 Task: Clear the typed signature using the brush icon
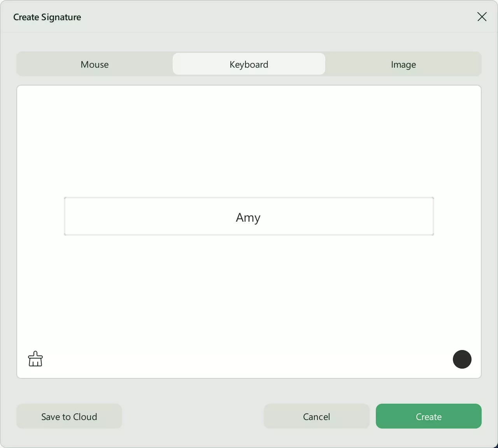(x=35, y=359)
